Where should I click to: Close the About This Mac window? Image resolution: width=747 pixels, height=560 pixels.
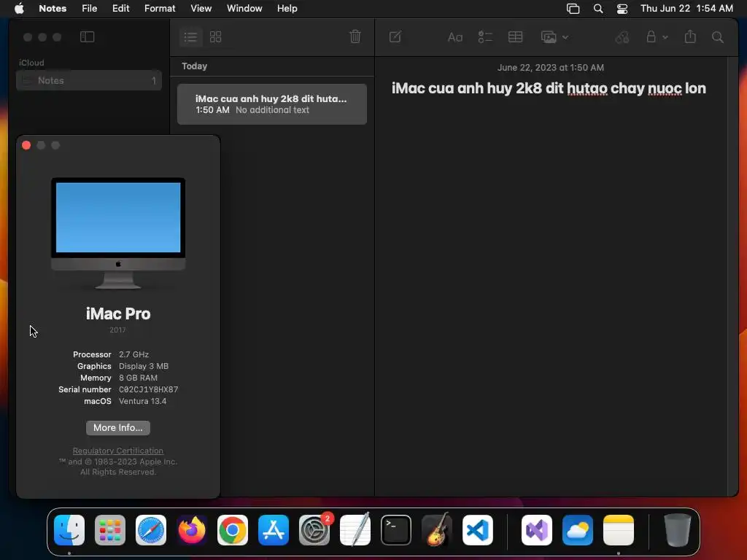[x=26, y=145]
